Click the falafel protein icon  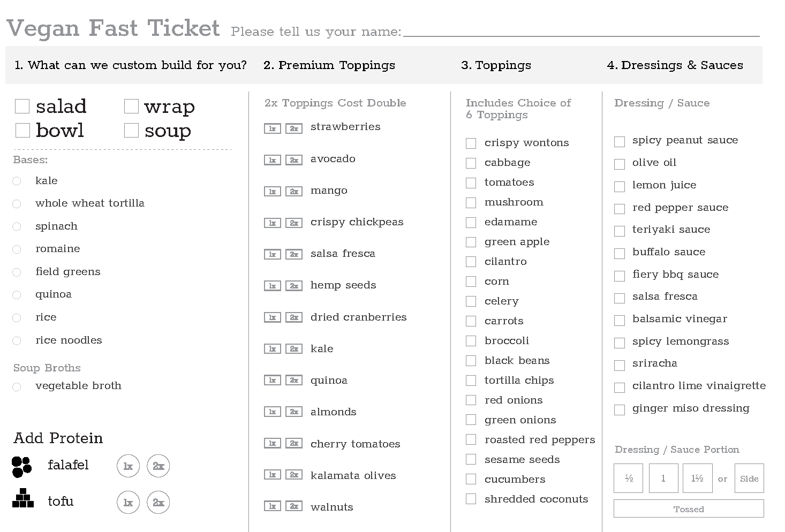point(22,466)
